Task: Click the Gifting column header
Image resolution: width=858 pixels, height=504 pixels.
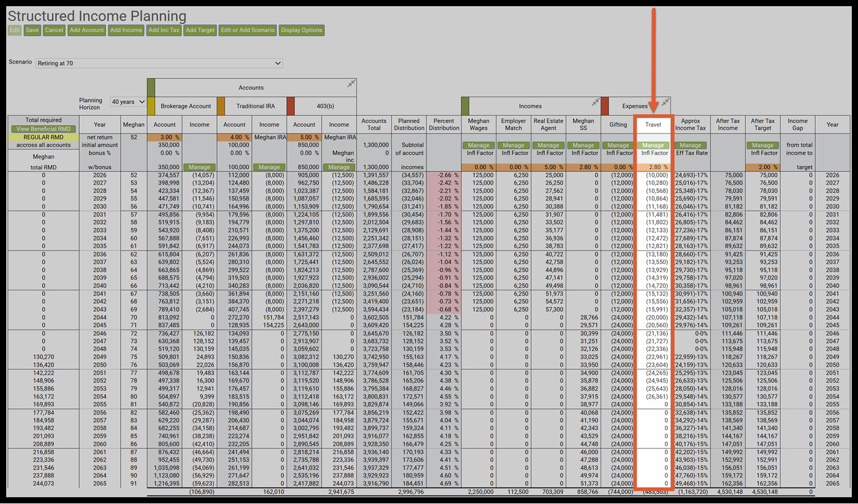Action: (618, 124)
